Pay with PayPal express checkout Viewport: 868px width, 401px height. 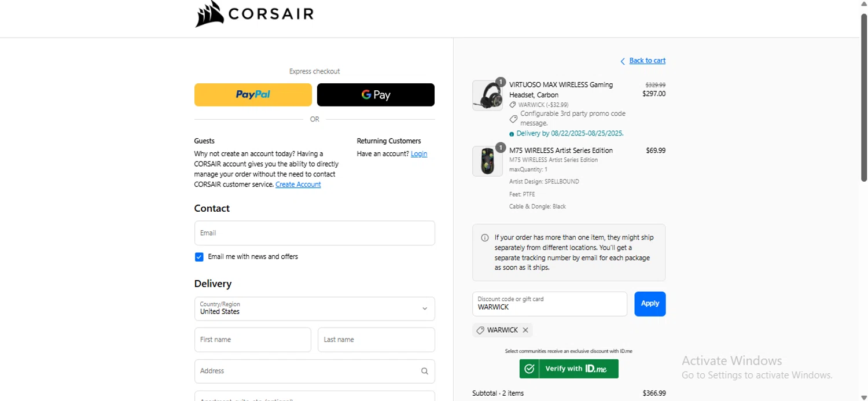click(x=253, y=95)
